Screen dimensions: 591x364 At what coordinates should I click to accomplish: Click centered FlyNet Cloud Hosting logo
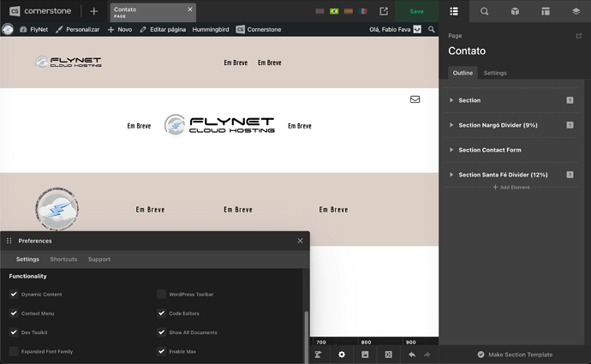point(219,125)
